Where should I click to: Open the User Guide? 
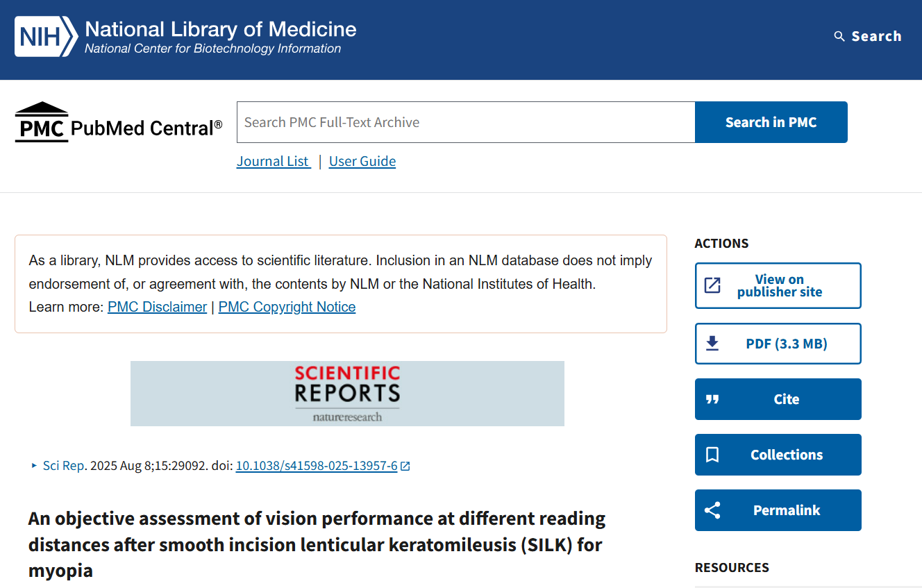[x=362, y=160]
